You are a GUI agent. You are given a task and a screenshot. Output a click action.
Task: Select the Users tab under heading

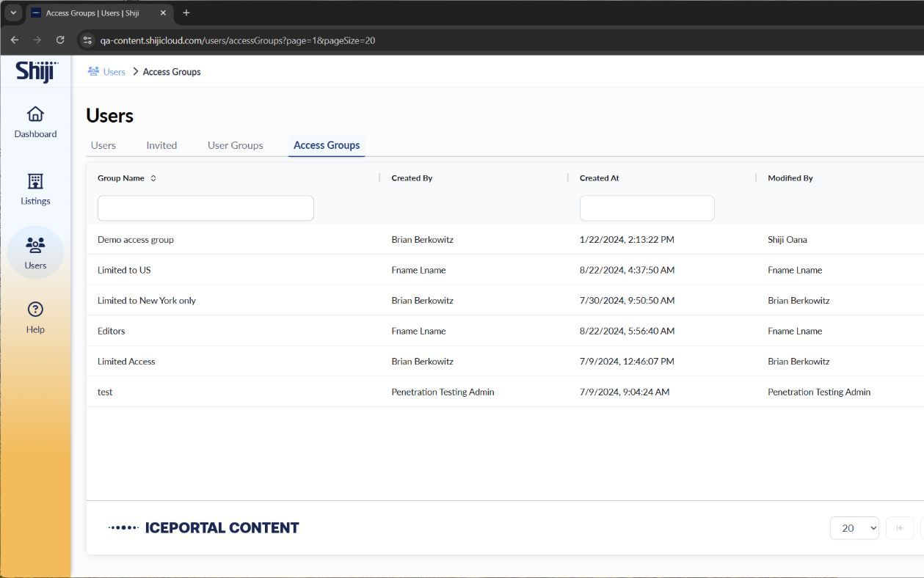click(103, 145)
